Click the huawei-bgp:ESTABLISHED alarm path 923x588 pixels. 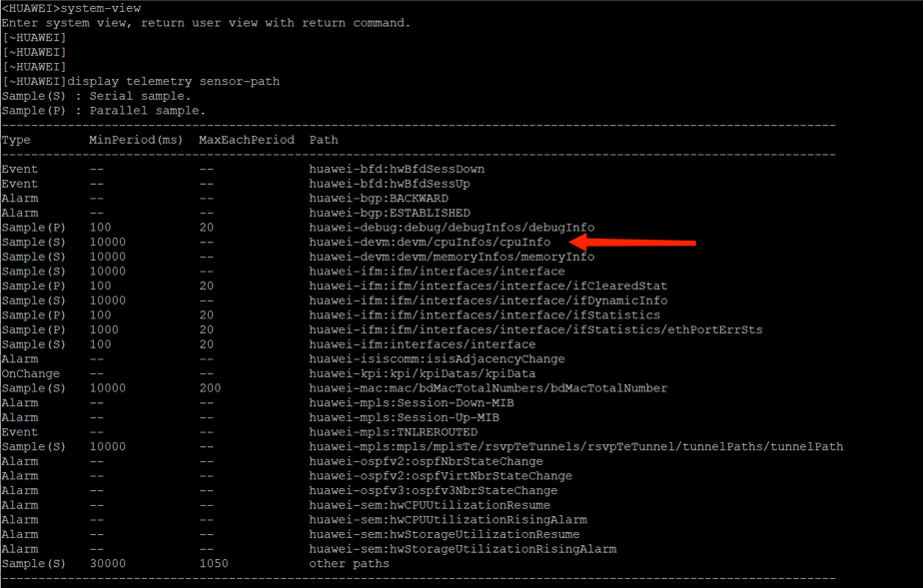390,213
